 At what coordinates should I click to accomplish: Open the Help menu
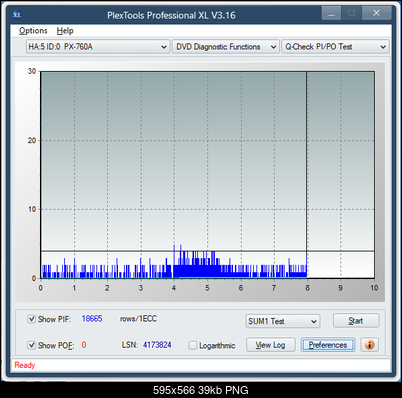click(65, 31)
